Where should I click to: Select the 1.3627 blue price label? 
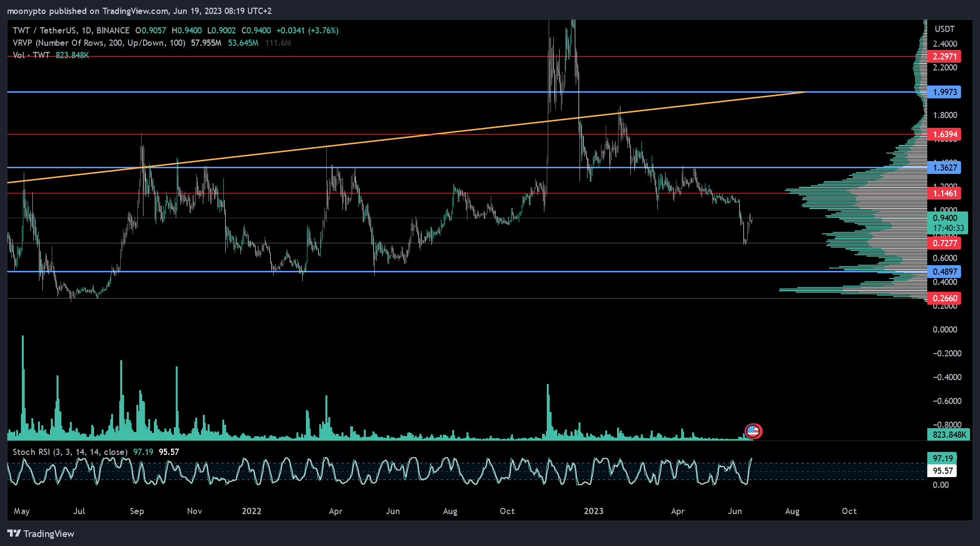[944, 167]
